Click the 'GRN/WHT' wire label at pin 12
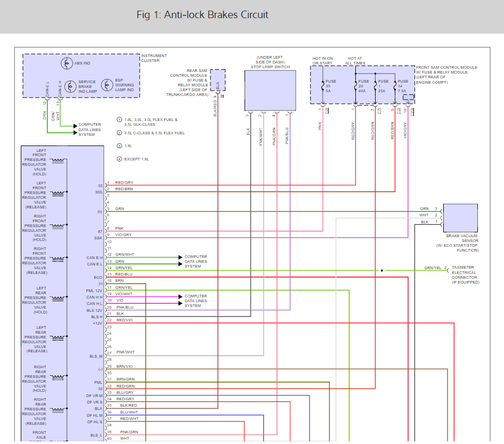Viewport: 504px width, 444px height. pos(125,255)
